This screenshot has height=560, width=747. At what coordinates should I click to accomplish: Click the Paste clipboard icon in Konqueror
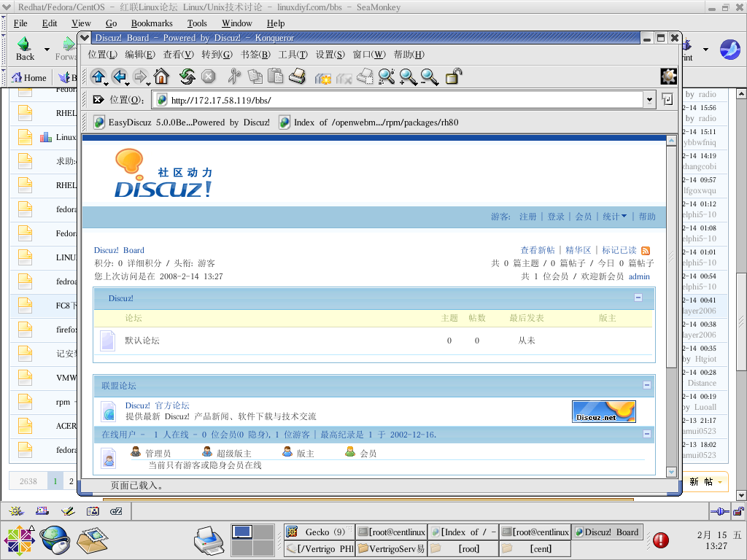coord(275,76)
